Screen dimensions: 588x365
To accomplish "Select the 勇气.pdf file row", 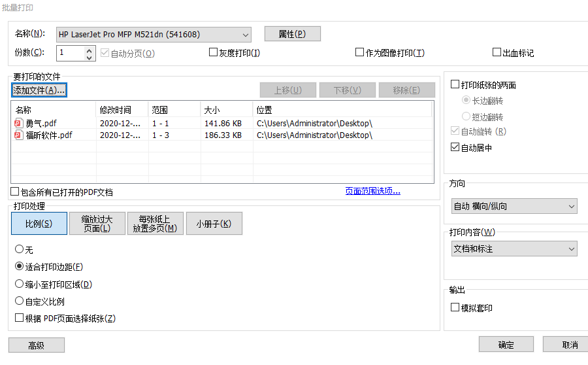I will click(x=222, y=123).
